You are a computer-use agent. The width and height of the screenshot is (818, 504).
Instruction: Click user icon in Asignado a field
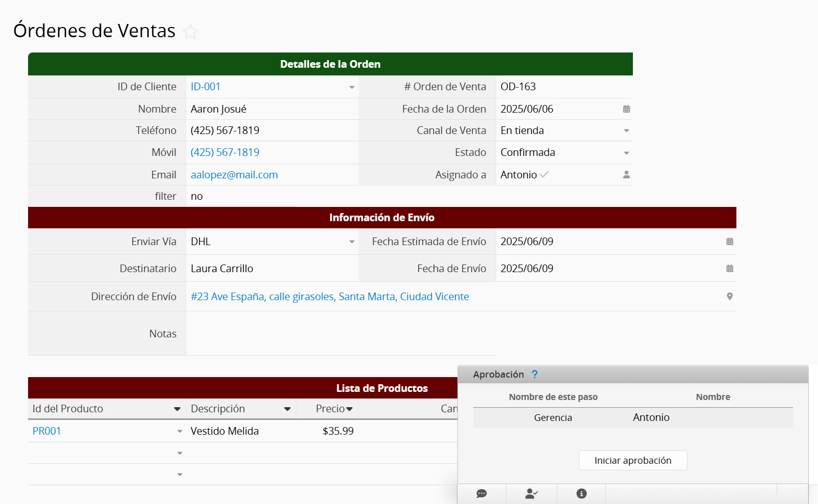626,175
